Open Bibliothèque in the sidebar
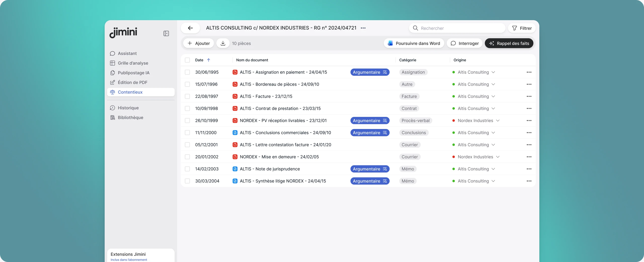 click(x=141, y=118)
